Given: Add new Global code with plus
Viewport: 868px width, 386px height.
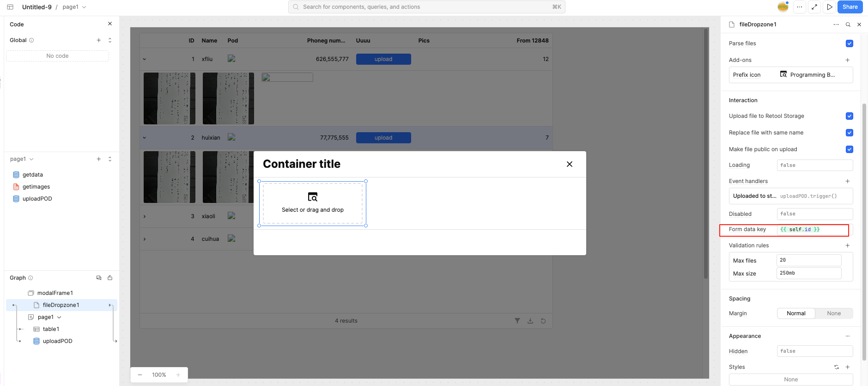Looking at the screenshot, I should tap(98, 40).
